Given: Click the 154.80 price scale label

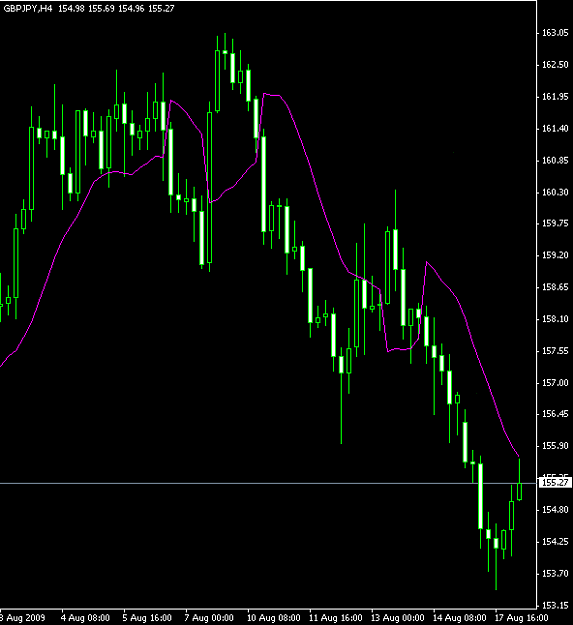Looking at the screenshot, I should pyautogui.click(x=555, y=510).
